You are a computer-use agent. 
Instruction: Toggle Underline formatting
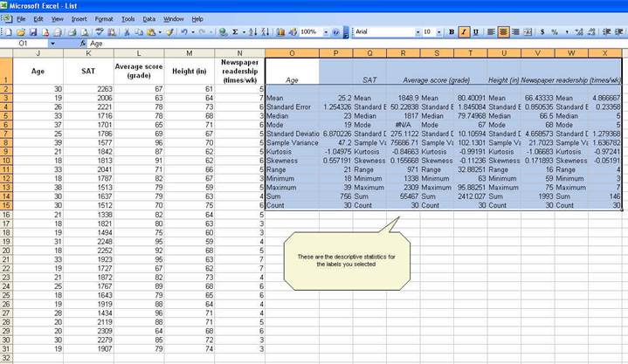pos(477,31)
